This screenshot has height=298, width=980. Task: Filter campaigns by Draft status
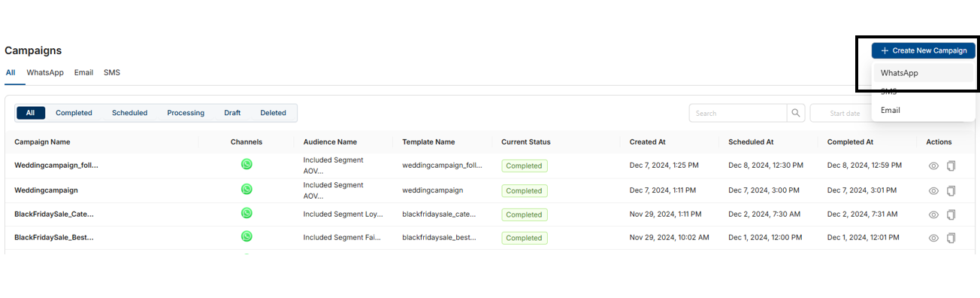[232, 113]
